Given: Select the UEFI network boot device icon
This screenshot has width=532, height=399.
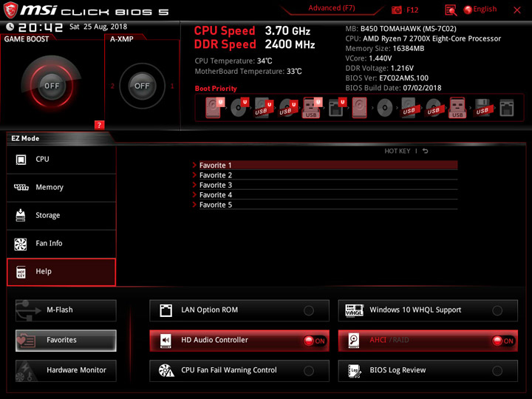Looking at the screenshot, I should 337,108.
